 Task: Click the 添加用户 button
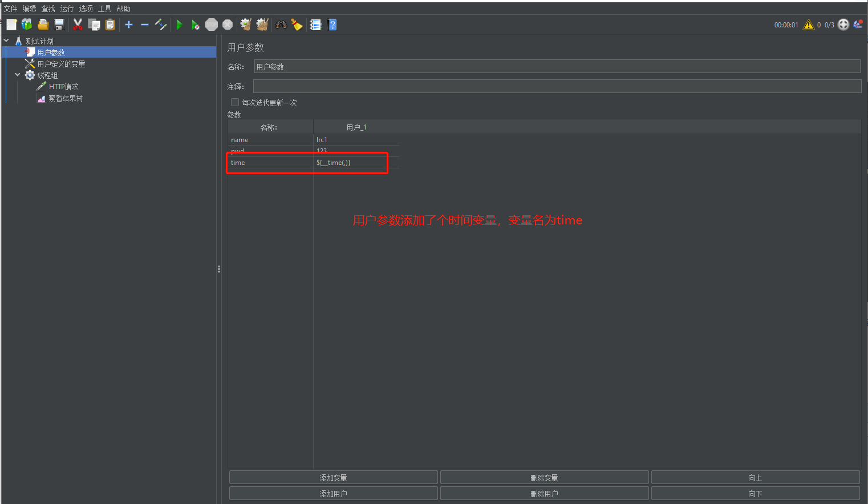[x=334, y=494]
